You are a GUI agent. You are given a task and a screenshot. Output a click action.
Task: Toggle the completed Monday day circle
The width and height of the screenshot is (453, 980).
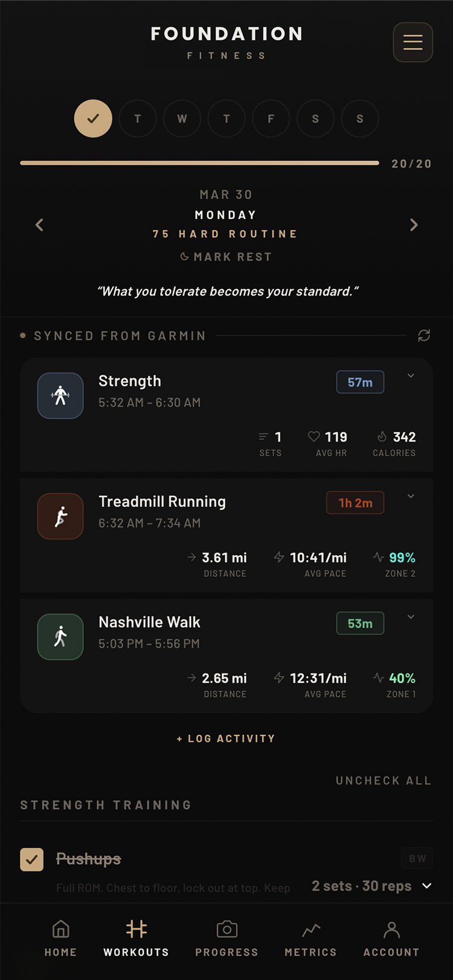(x=93, y=119)
